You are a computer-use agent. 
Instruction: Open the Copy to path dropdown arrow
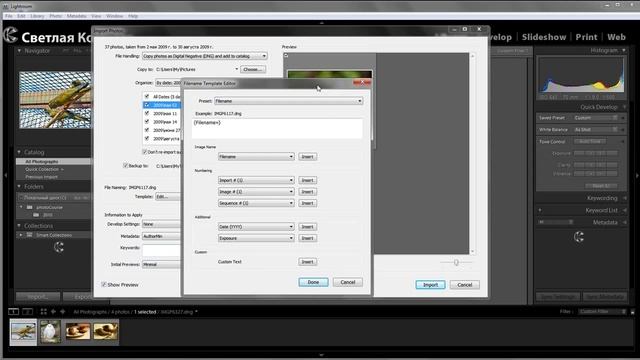(x=236, y=69)
